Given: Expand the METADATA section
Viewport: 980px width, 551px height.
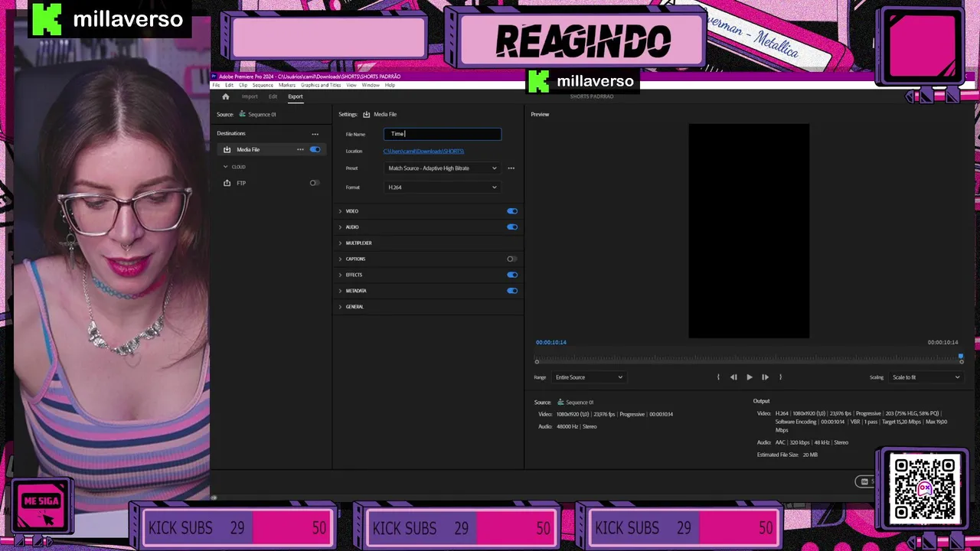Looking at the screenshot, I should click(x=340, y=291).
